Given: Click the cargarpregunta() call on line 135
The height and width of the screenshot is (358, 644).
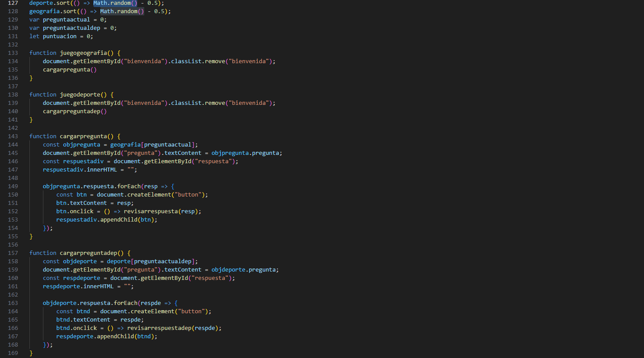Looking at the screenshot, I should click(69, 70).
